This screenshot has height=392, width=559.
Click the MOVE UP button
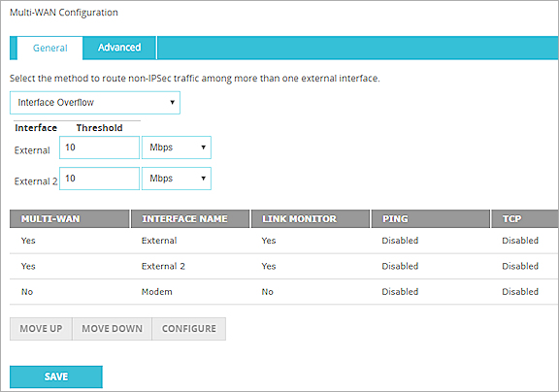click(x=41, y=329)
